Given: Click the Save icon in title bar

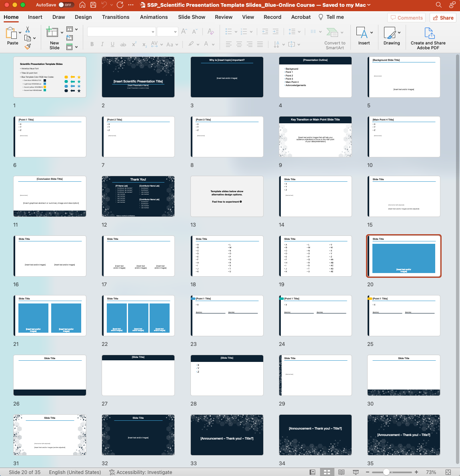Looking at the screenshot, I should (x=93, y=5).
